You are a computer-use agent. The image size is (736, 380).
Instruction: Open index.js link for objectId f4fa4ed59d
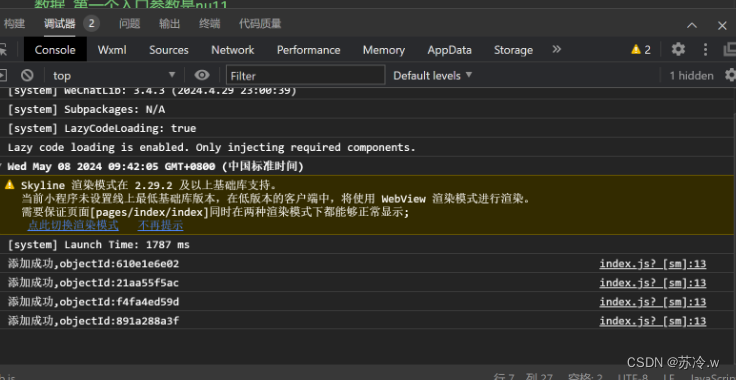coord(653,302)
